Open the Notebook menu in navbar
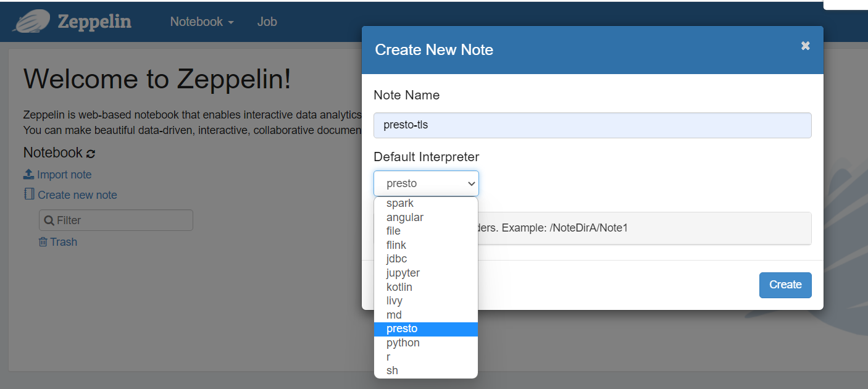Image resolution: width=868 pixels, height=389 pixels. pos(202,22)
